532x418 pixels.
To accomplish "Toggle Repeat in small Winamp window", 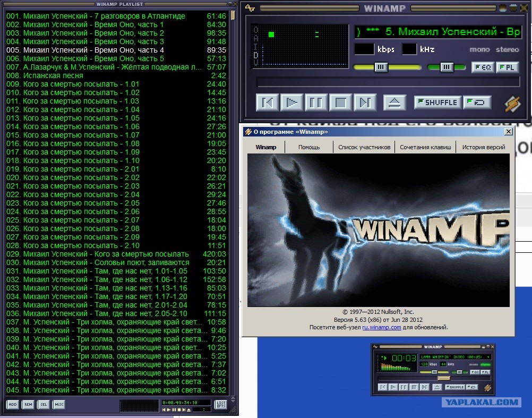I will 471,387.
